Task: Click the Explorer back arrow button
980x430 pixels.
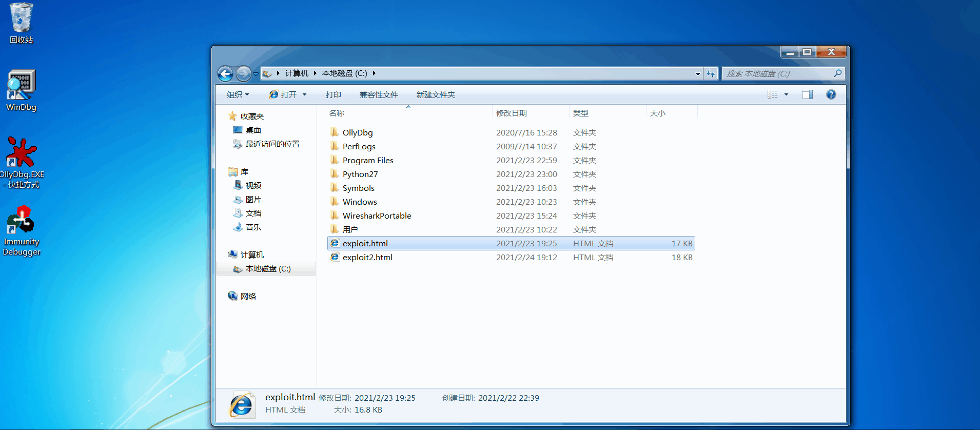Action: point(225,74)
